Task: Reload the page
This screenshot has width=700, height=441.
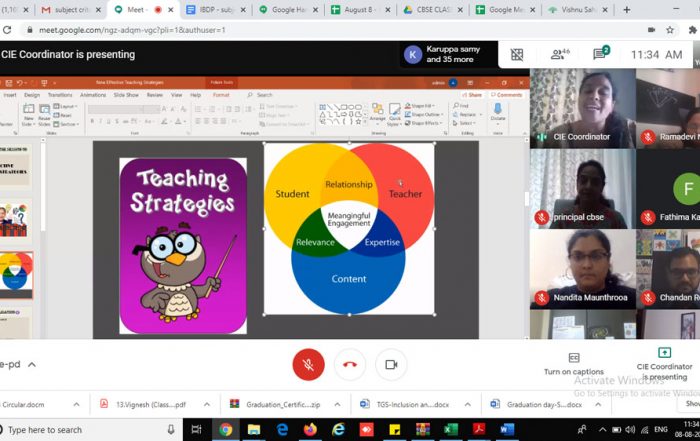Action: 7,30
